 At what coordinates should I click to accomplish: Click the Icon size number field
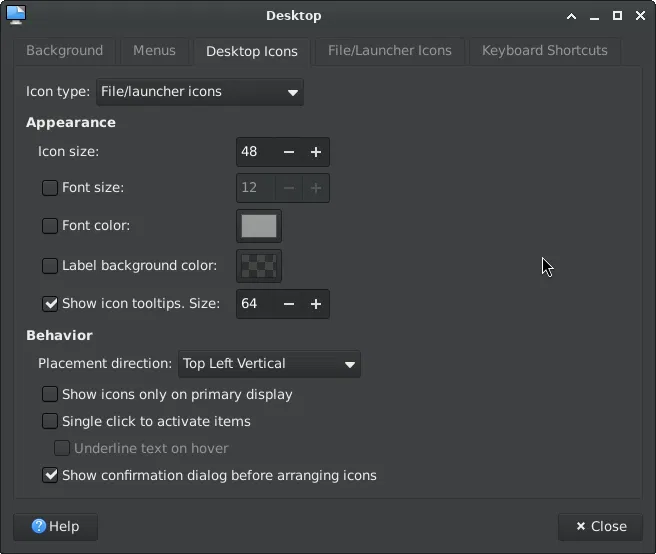click(255, 152)
